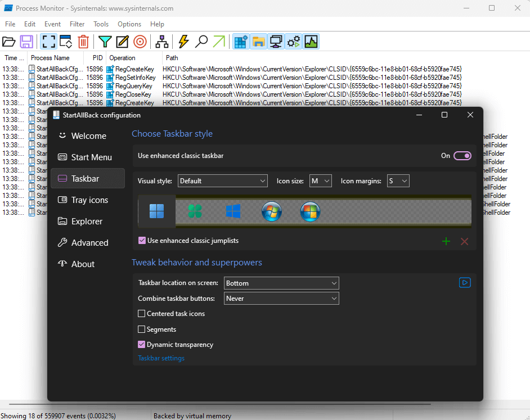Uncheck Dynamic transparency
530x420 pixels.
(142, 345)
